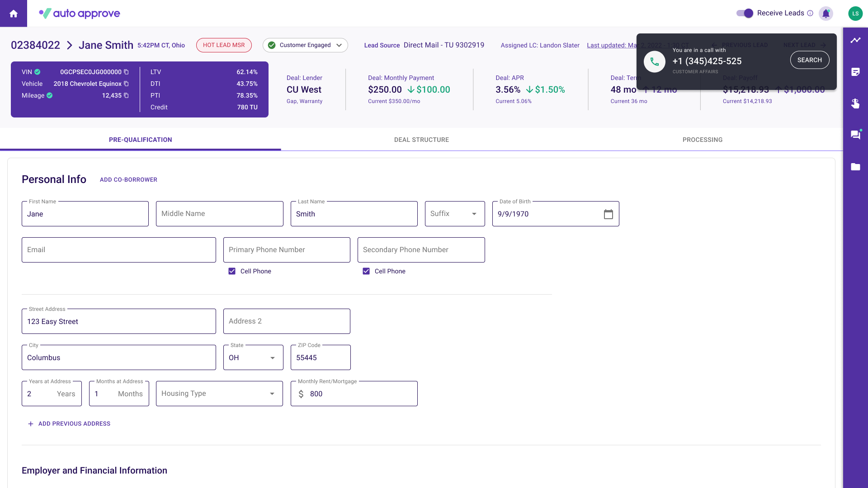Click the Primary Phone Number field
Viewport: 868px width, 488px height.
287,250
